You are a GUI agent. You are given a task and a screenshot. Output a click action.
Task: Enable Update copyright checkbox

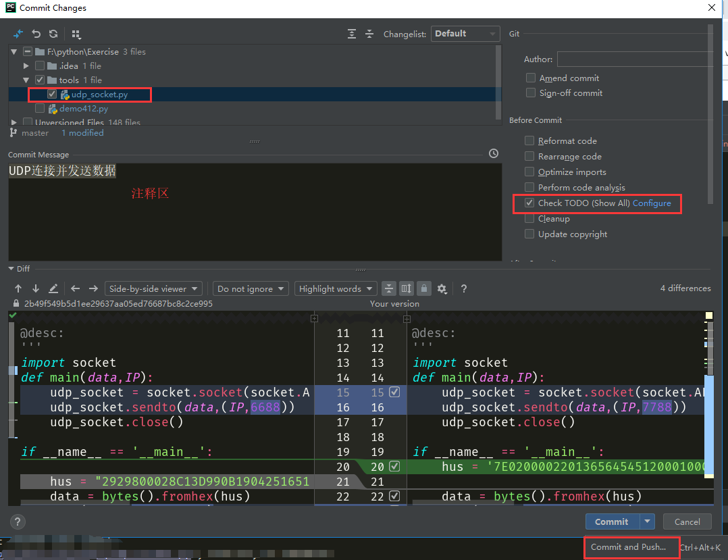(x=529, y=234)
